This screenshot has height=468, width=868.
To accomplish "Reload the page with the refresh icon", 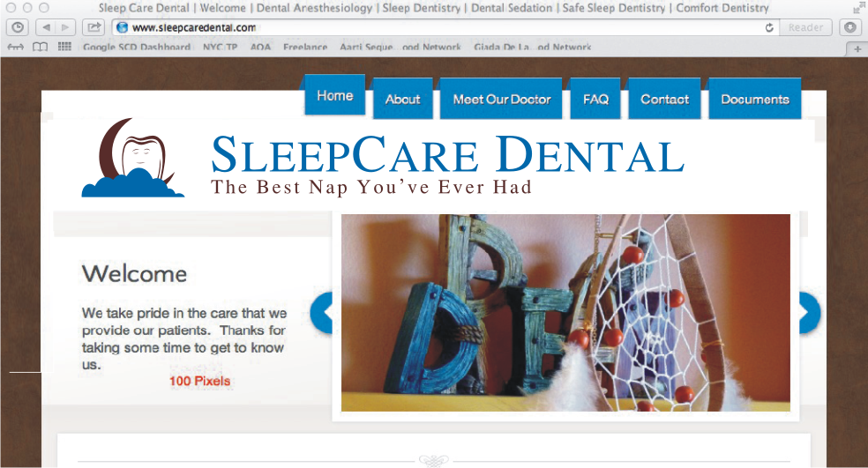I will (769, 27).
